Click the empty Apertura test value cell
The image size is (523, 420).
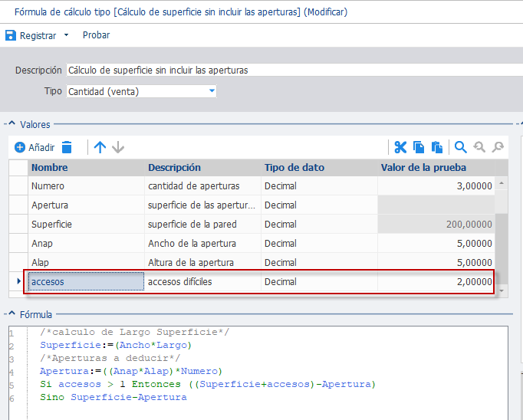436,205
